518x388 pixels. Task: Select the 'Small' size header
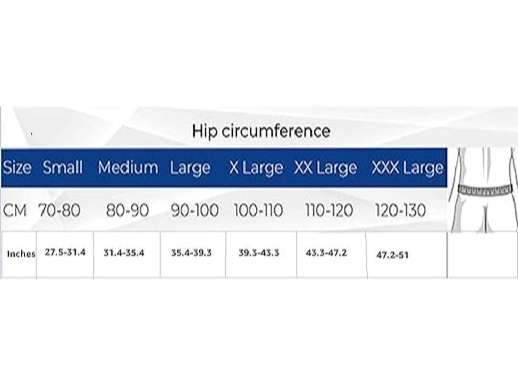pyautogui.click(x=62, y=167)
